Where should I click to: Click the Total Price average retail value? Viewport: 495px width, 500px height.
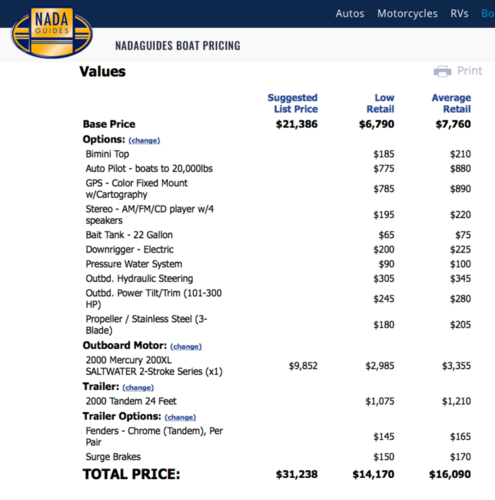(x=450, y=474)
